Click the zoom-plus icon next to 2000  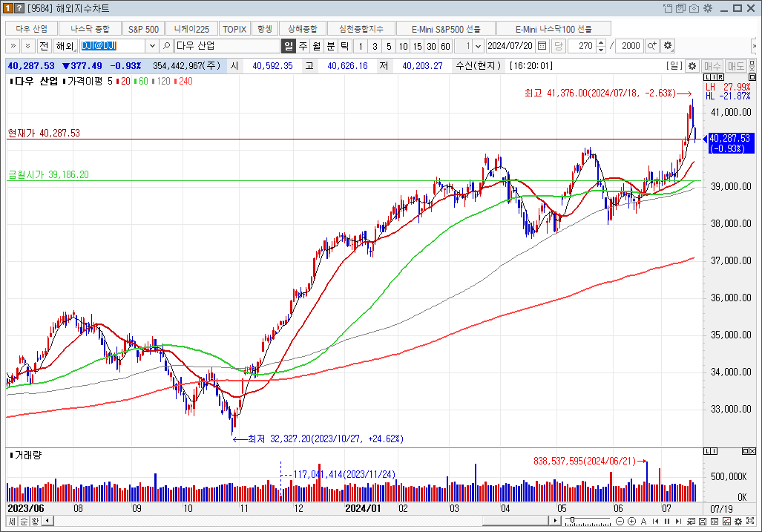652,46
